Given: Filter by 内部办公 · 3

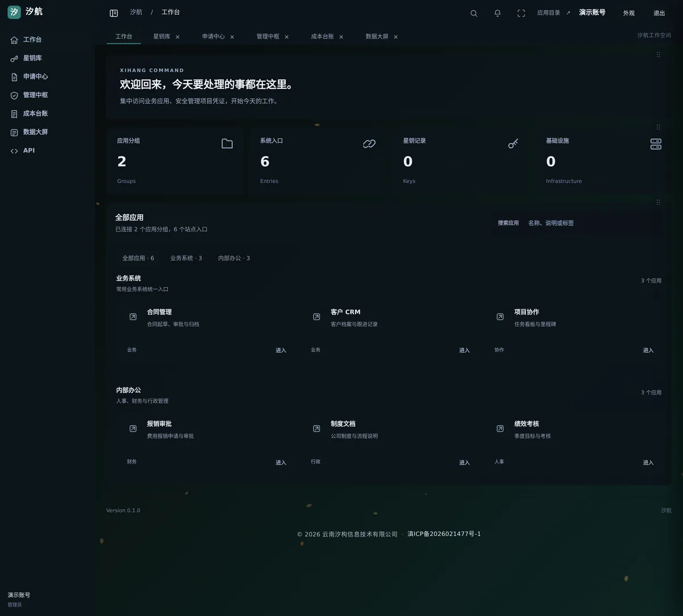Looking at the screenshot, I should coord(234,258).
